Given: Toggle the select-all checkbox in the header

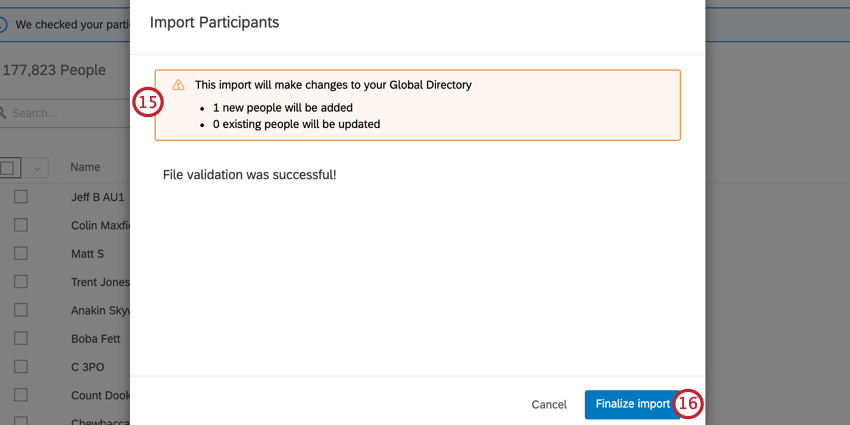Looking at the screenshot, I should (x=7, y=168).
